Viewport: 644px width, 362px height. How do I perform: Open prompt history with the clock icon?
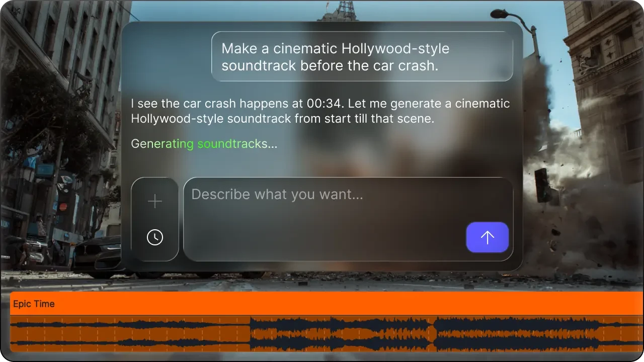[x=155, y=237]
